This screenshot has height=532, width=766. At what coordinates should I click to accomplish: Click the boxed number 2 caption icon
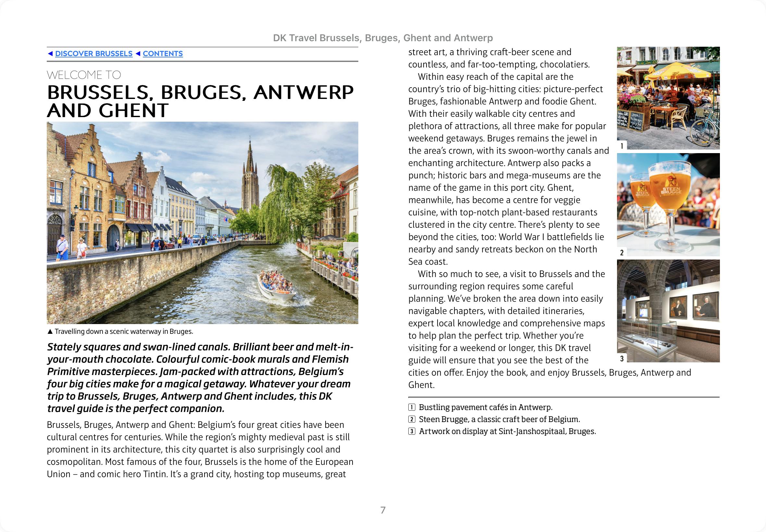click(412, 419)
